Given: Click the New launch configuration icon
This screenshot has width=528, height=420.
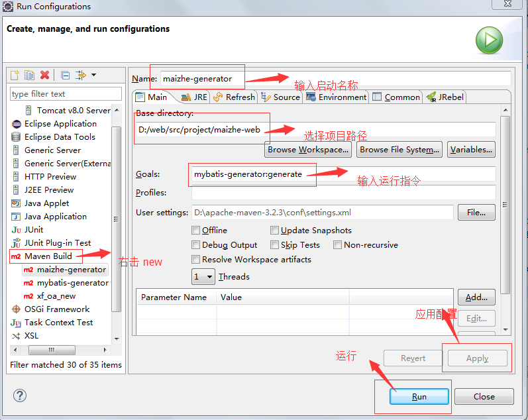Looking at the screenshot, I should click(x=15, y=75).
